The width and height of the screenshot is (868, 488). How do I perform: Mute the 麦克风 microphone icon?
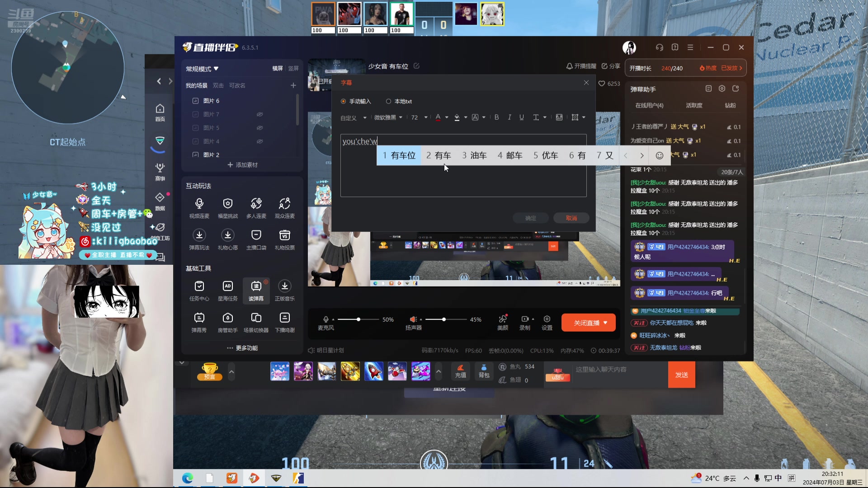326,319
